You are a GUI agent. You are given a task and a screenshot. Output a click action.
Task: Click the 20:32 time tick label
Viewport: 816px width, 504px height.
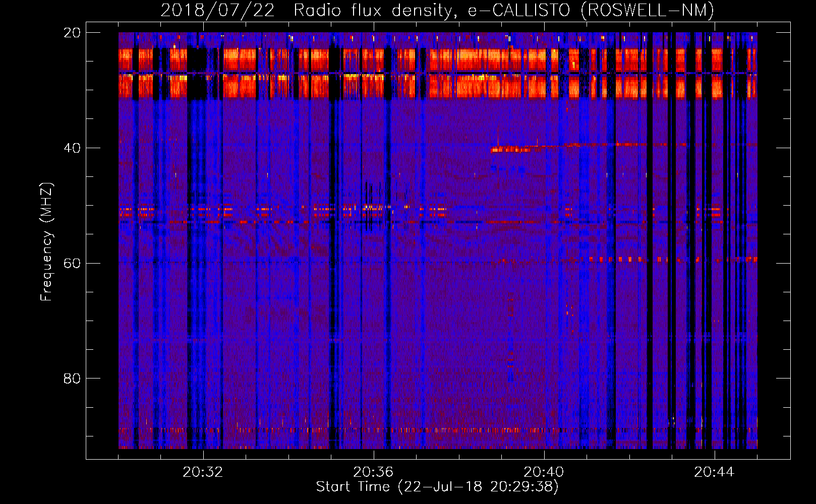coord(203,472)
